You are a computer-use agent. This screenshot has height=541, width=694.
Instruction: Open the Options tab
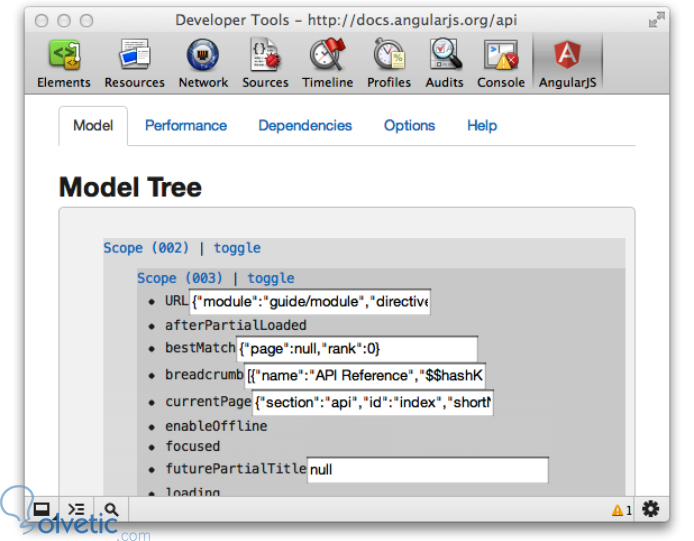coord(409,126)
